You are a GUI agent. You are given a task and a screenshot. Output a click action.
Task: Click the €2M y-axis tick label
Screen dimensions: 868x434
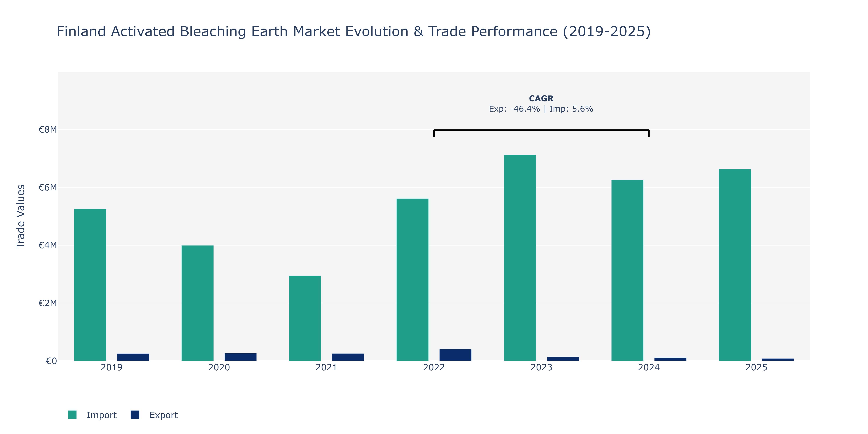[x=48, y=303]
